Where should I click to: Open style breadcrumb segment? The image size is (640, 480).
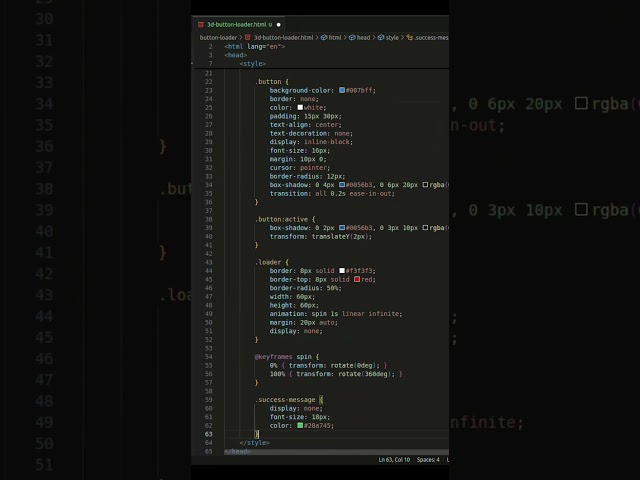pos(392,38)
